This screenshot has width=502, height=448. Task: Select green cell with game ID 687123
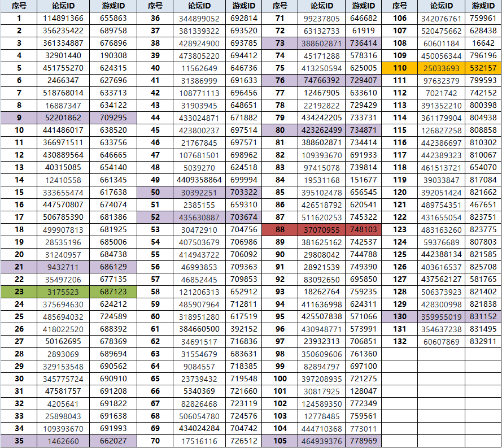(x=113, y=292)
